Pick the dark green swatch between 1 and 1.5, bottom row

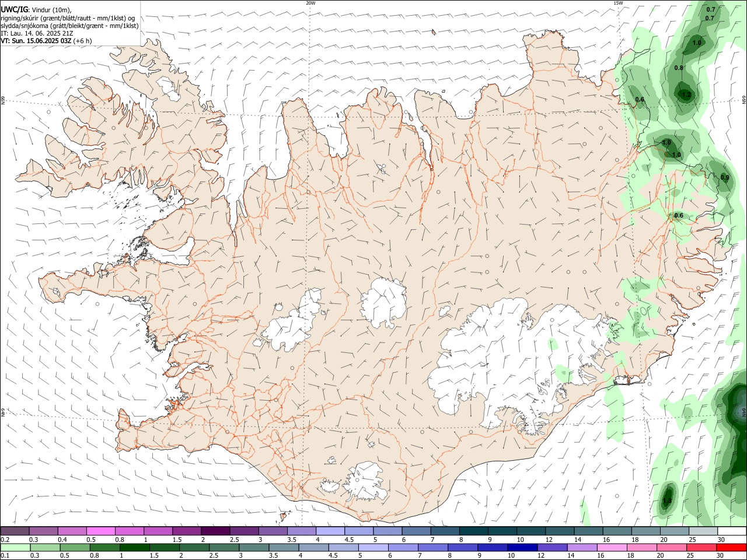tap(135, 548)
